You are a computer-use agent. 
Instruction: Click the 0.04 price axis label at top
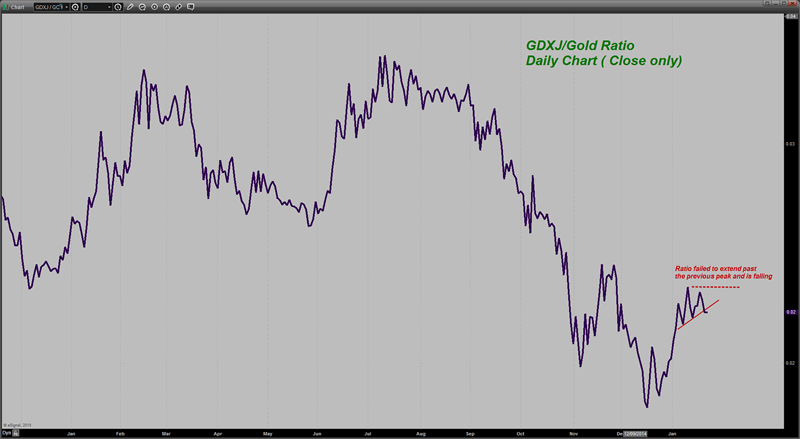click(x=791, y=17)
